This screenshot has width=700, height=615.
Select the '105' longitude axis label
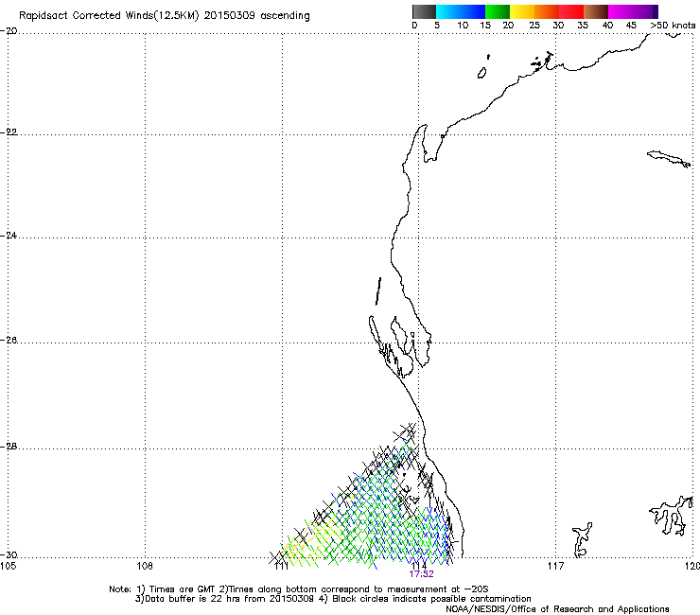tap(8, 567)
